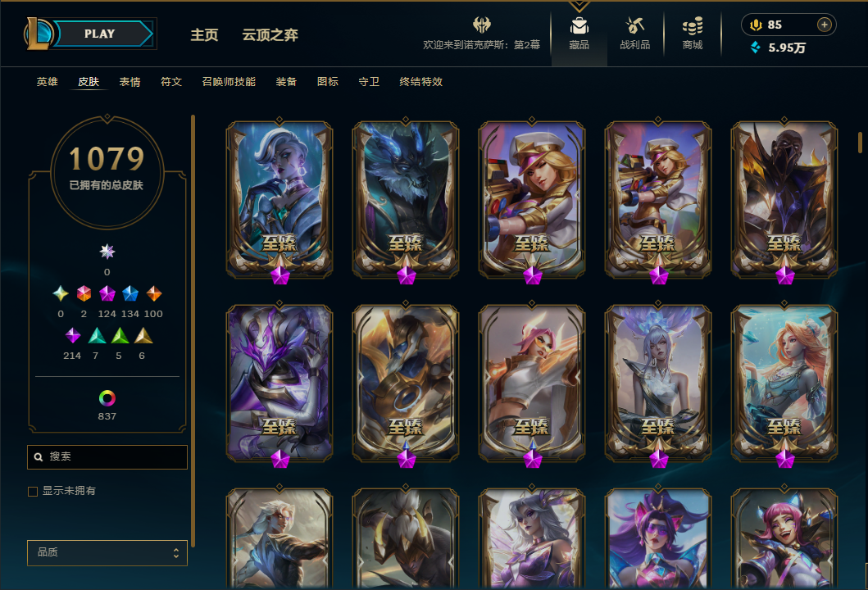Open the 藏品 collection icon
This screenshot has height=590, width=868.
pyautogui.click(x=579, y=25)
